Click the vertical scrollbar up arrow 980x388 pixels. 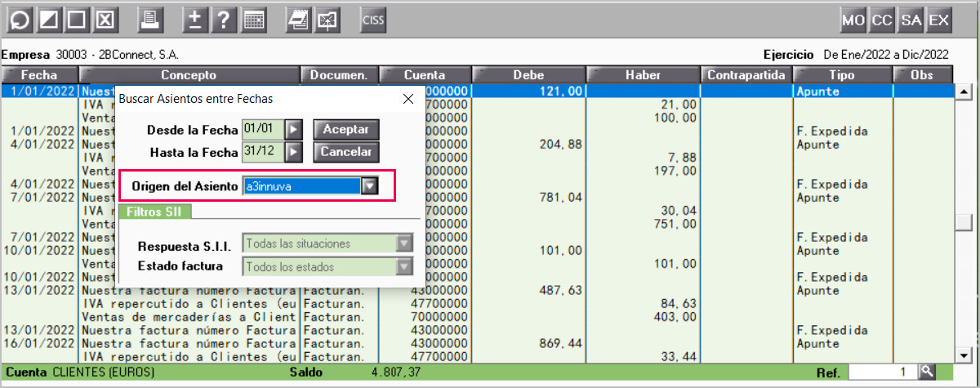[x=964, y=92]
